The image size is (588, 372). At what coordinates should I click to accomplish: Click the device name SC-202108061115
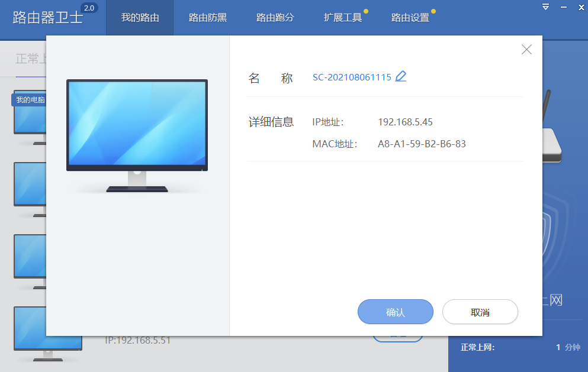(352, 77)
